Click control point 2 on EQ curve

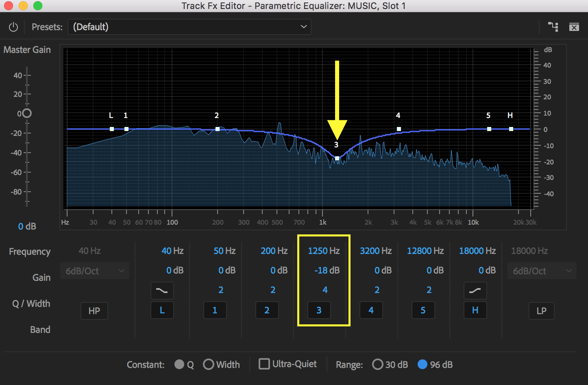218,129
